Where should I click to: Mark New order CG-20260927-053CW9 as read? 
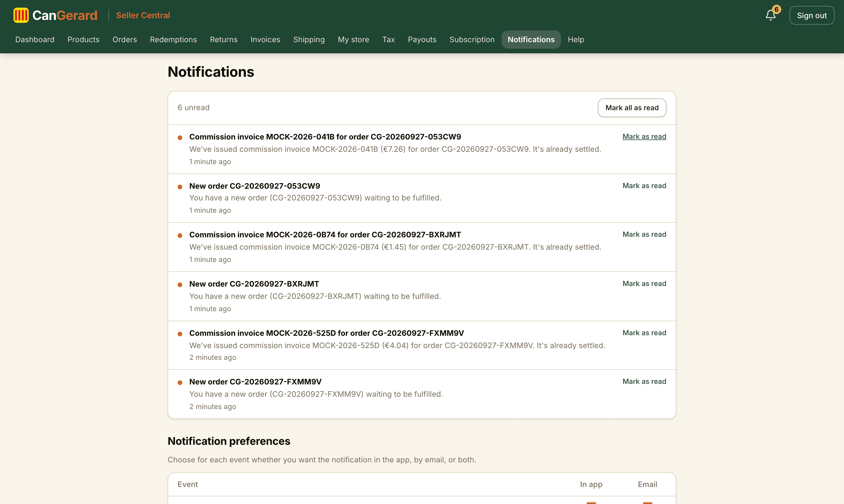(x=644, y=186)
